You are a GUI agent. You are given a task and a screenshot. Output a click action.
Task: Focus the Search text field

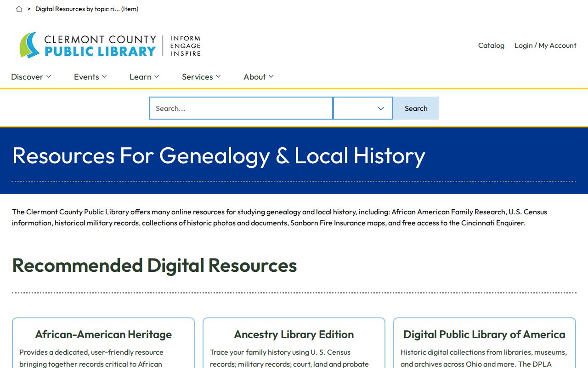(241, 108)
